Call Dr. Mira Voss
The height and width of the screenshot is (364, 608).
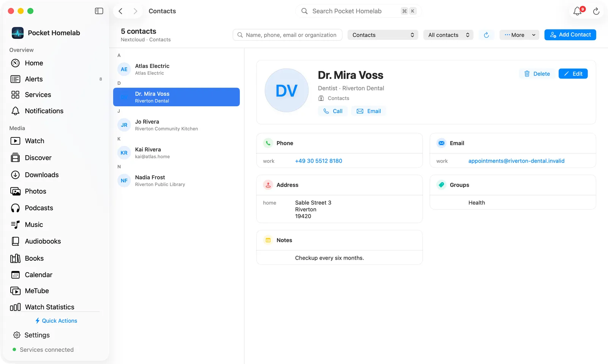point(332,111)
